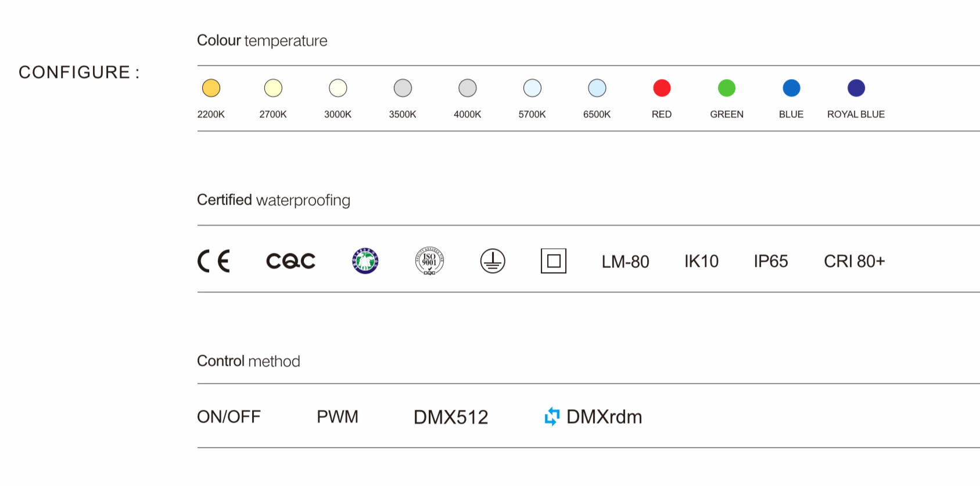Click the round blue-green environmental badge

pyautogui.click(x=365, y=261)
